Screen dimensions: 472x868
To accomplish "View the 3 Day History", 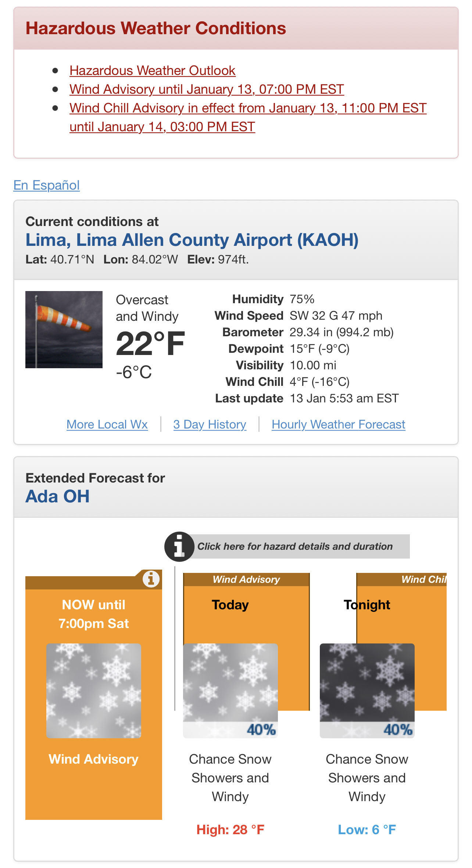I will click(210, 424).
